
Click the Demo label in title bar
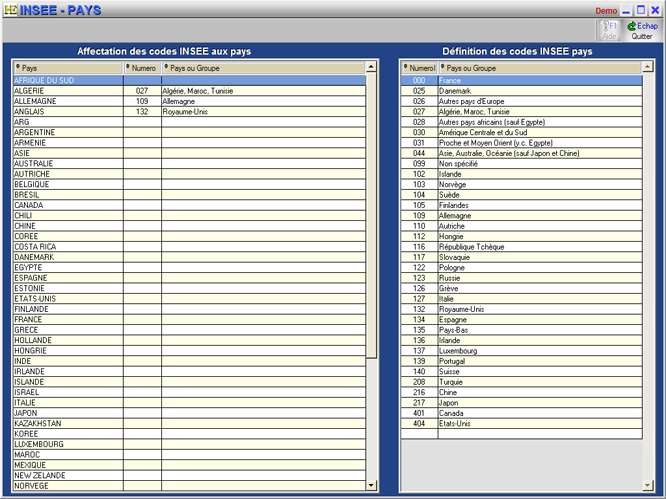point(606,10)
